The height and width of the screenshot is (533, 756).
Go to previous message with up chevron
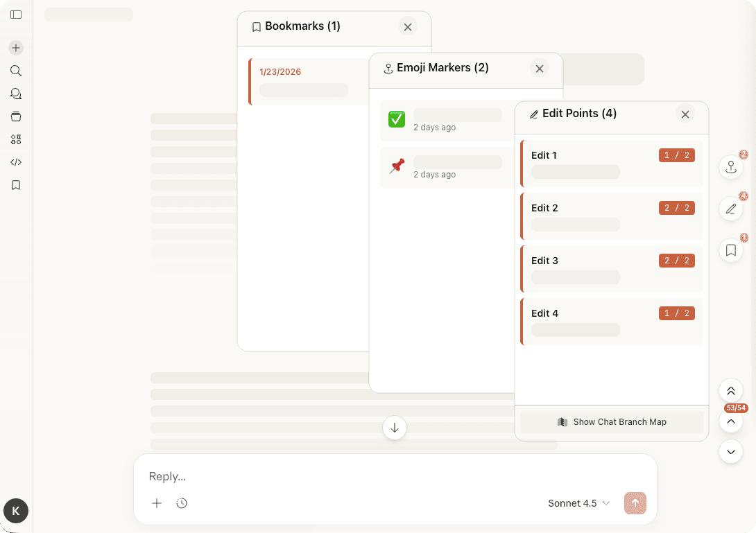coord(730,421)
